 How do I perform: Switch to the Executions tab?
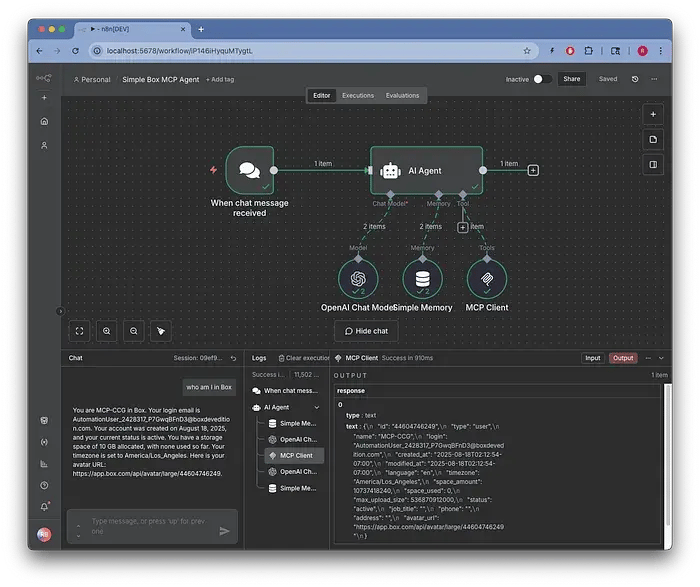click(358, 95)
